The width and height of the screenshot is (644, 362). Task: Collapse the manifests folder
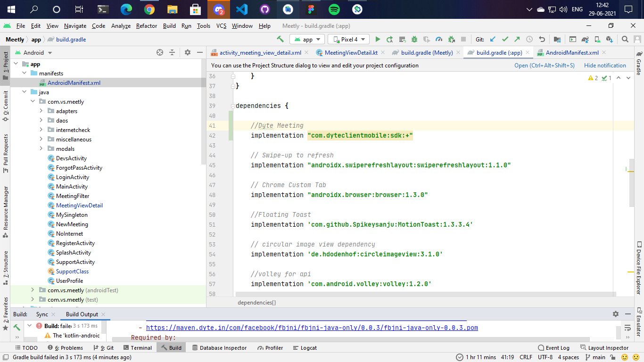coord(25,73)
